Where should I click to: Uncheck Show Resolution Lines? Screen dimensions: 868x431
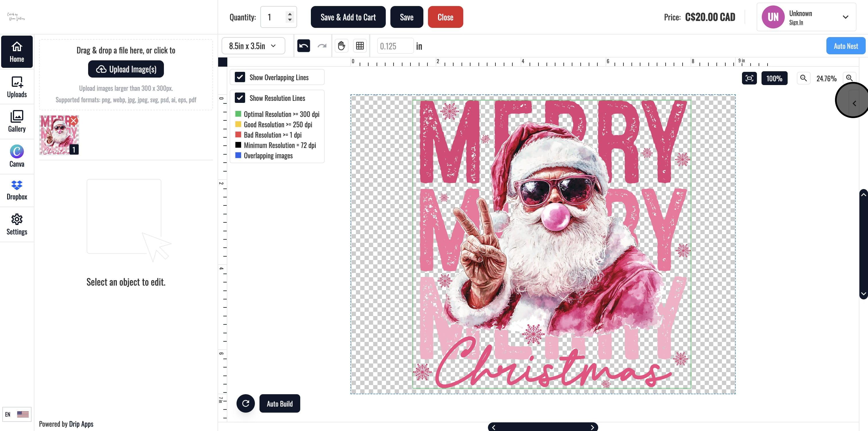click(240, 98)
